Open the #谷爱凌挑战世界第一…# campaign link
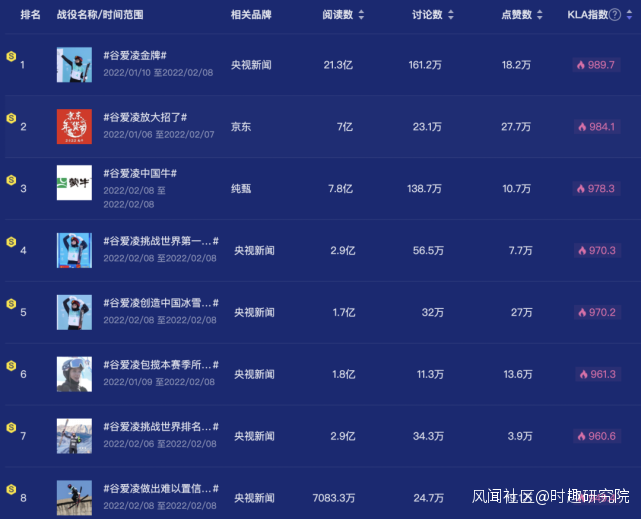641x519 pixels. tap(161, 241)
